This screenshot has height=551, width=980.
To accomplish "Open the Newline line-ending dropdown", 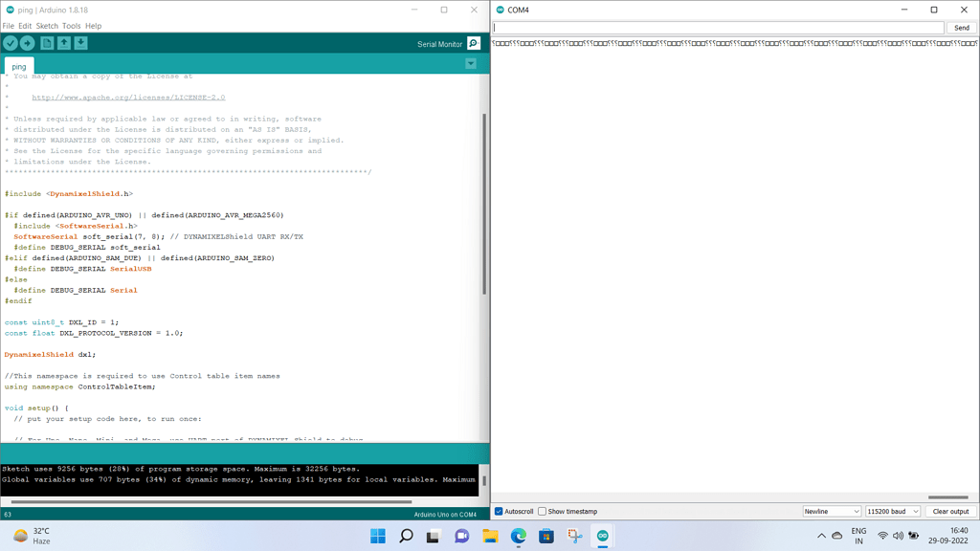I will (831, 512).
